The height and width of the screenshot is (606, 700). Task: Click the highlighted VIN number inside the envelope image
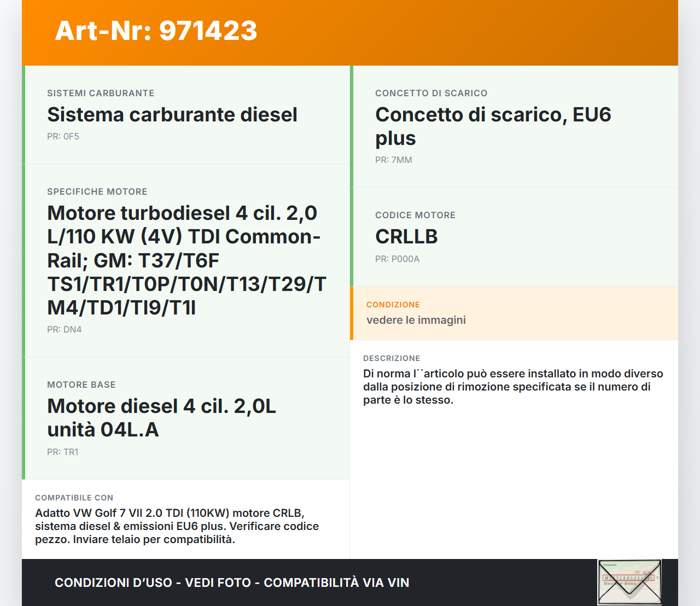click(x=629, y=577)
